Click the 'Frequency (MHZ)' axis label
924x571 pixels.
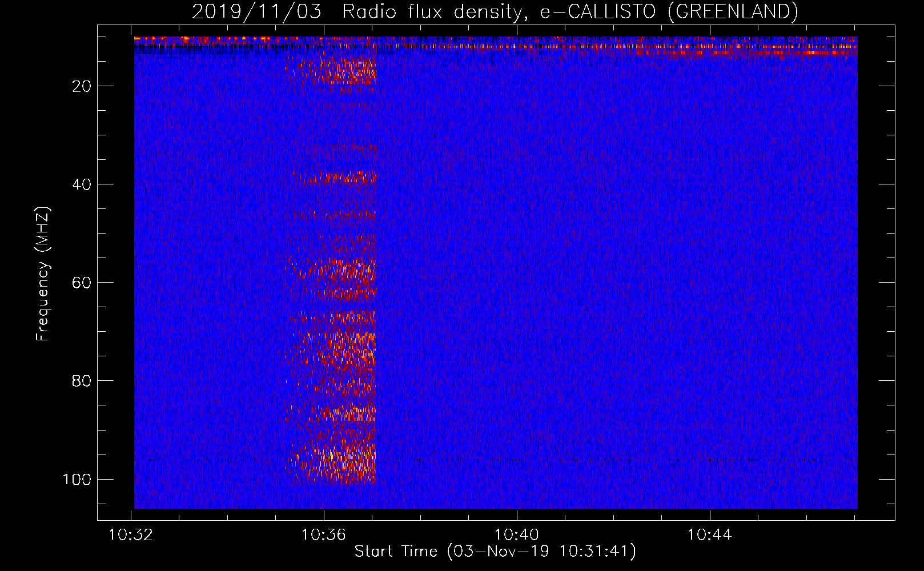click(x=43, y=274)
